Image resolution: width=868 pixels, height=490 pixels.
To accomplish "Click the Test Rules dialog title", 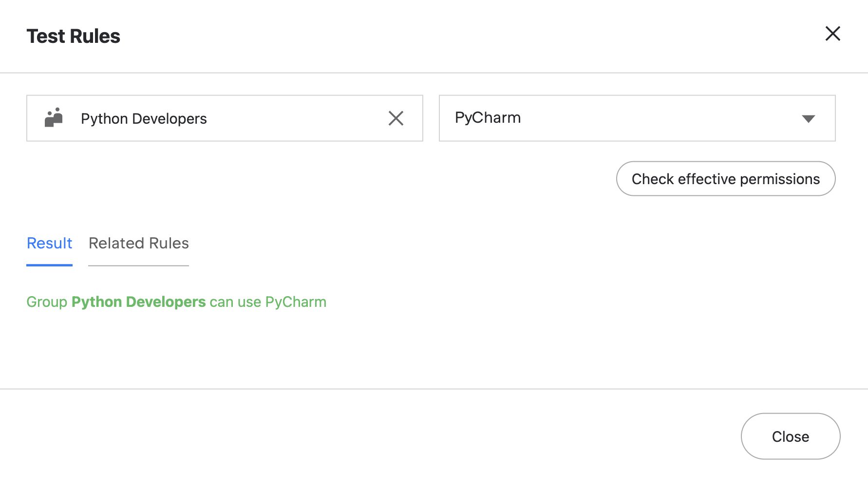I will 73,36.
